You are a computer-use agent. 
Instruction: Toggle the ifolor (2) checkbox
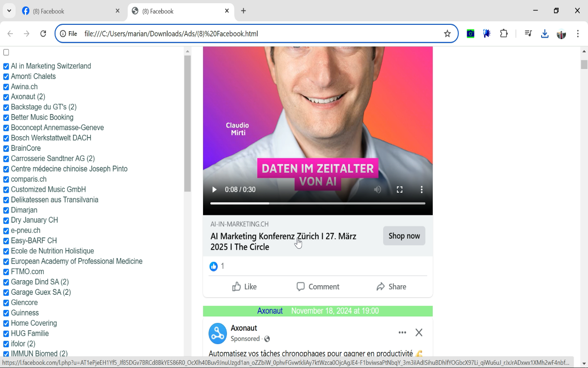pos(6,344)
